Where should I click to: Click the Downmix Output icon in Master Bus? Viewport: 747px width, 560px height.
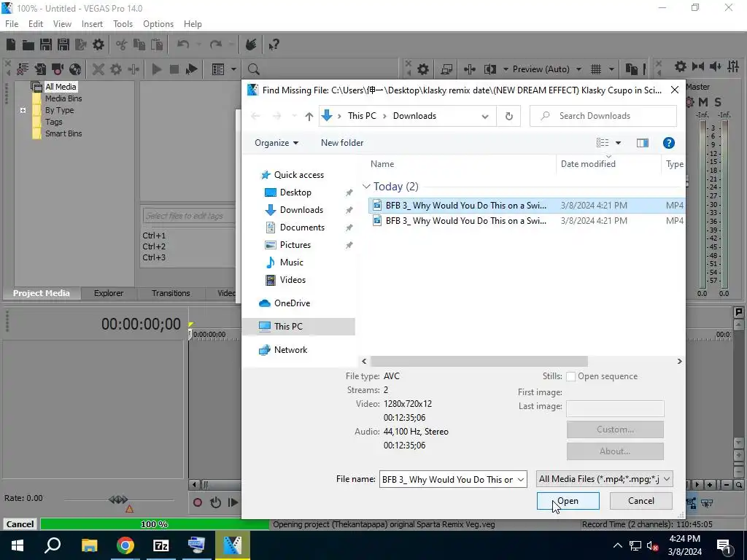[x=698, y=66]
